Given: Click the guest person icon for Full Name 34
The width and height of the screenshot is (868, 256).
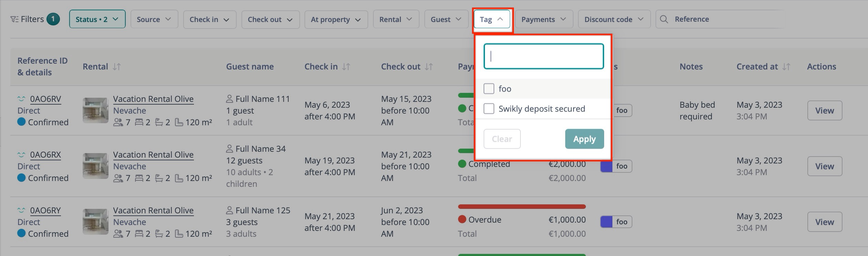Looking at the screenshot, I should (x=229, y=149).
